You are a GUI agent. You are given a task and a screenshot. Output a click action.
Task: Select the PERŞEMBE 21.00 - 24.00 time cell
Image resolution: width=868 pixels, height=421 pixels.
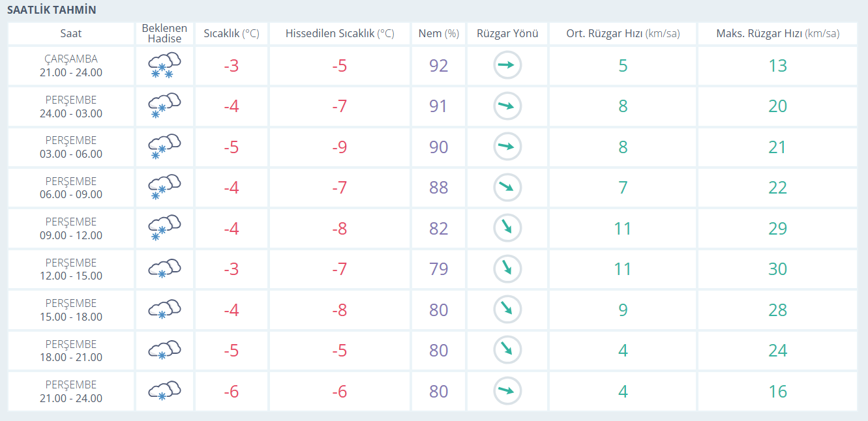(x=71, y=392)
